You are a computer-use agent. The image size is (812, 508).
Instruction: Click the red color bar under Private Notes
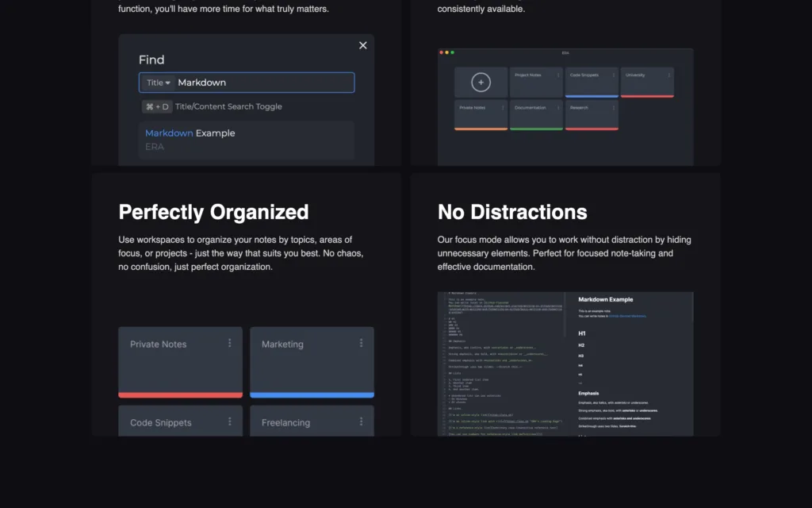pos(180,395)
